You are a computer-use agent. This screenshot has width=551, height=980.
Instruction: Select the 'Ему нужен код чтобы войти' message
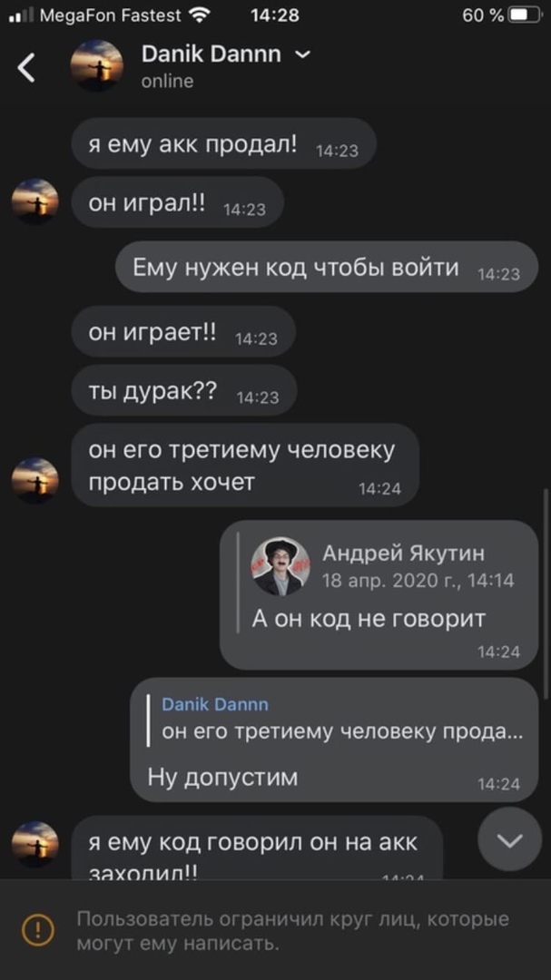327,267
